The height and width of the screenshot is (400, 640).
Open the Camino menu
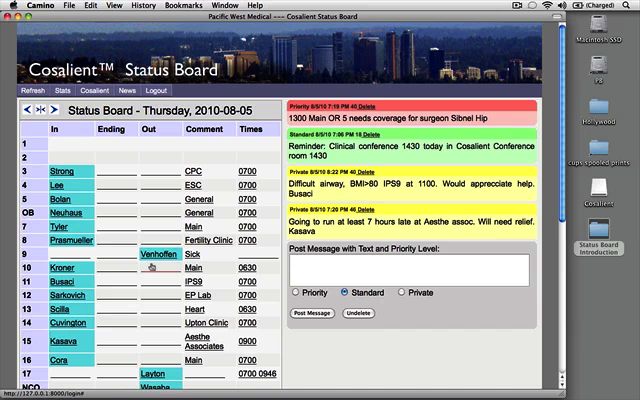40,5
